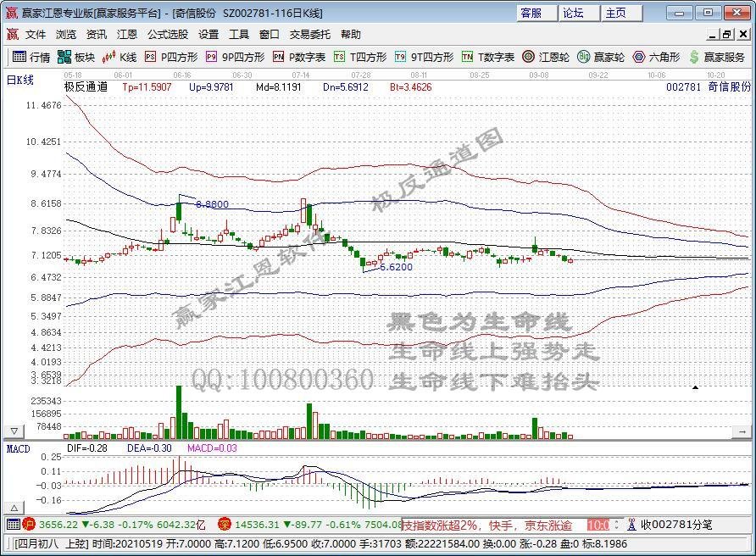Open 赢家服务 service icon
The height and width of the screenshot is (556, 756).
point(717,57)
